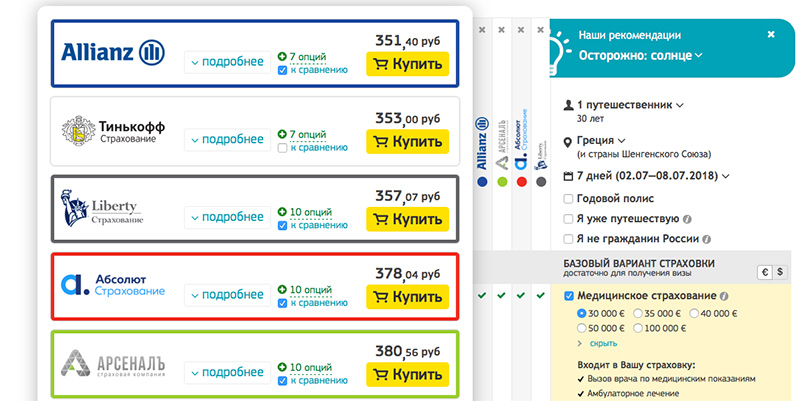Open the подробнее dropdown for Liberty
Viewport: 800px width, 401px height.
pyautogui.click(x=225, y=218)
